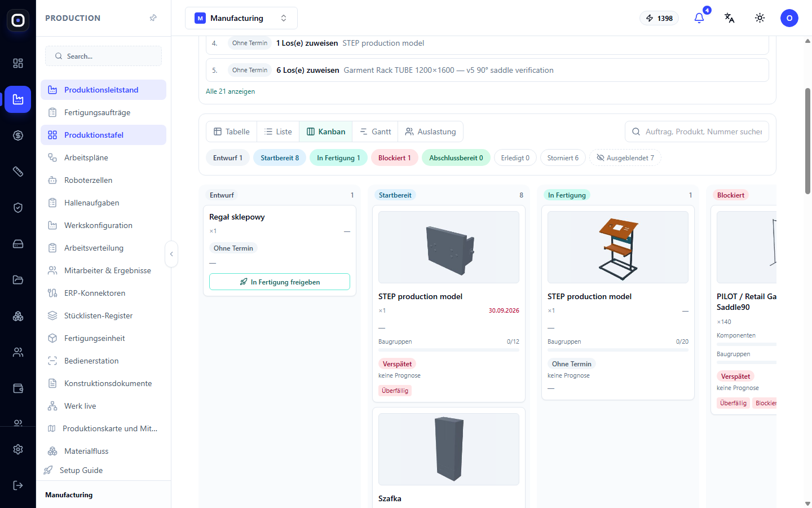Toggle the Startbereit 8 status filter

coord(280,158)
